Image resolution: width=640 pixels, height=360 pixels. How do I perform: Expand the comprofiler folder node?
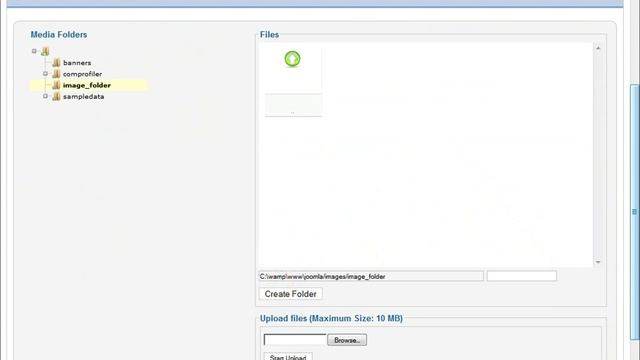pyautogui.click(x=45, y=73)
